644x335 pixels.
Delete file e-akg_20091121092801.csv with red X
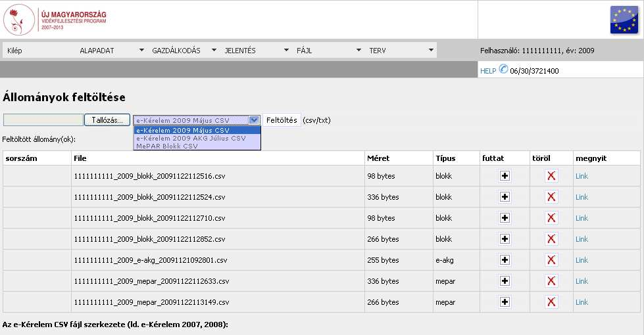(x=551, y=260)
